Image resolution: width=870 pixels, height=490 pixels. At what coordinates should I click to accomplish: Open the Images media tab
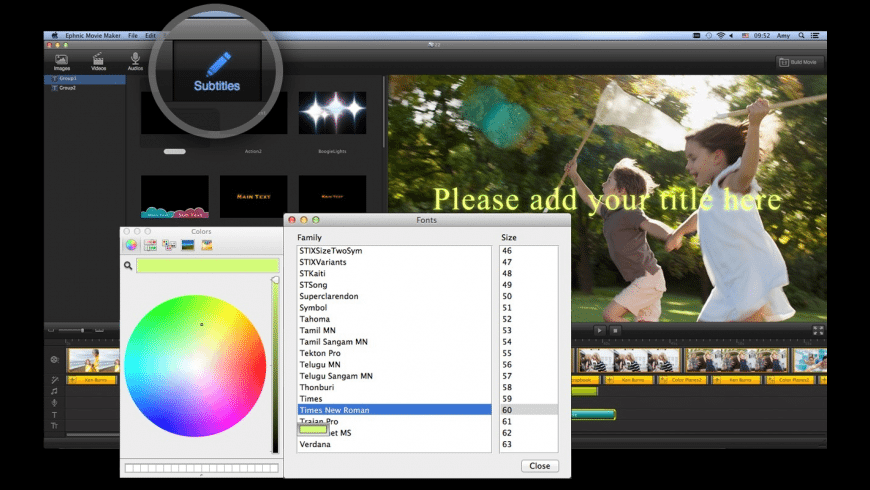(x=62, y=62)
